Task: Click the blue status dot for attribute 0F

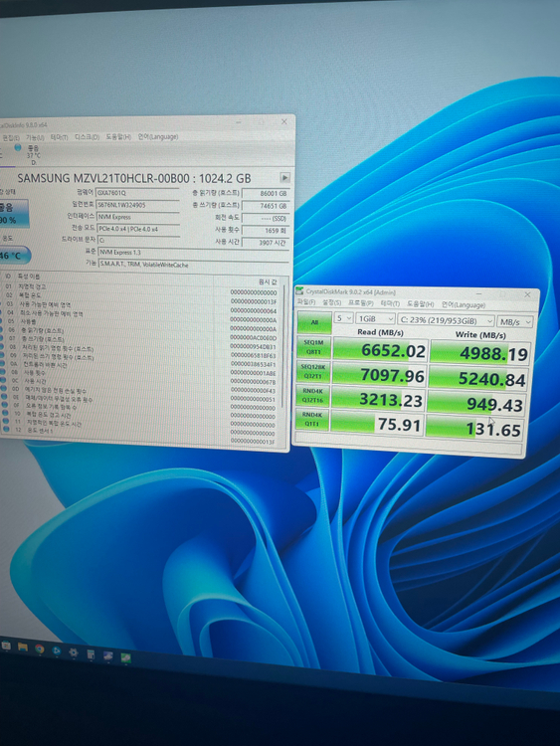Action: click(6, 406)
